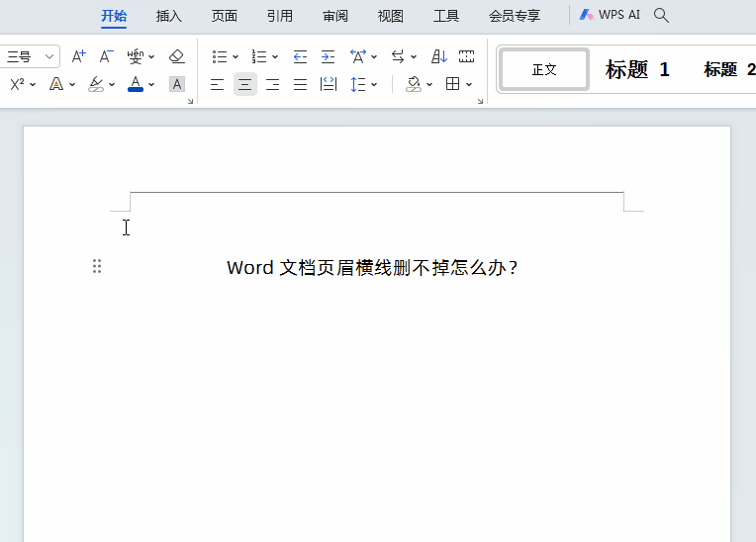
Task: Expand font color dropdown arrow
Action: coord(151,85)
